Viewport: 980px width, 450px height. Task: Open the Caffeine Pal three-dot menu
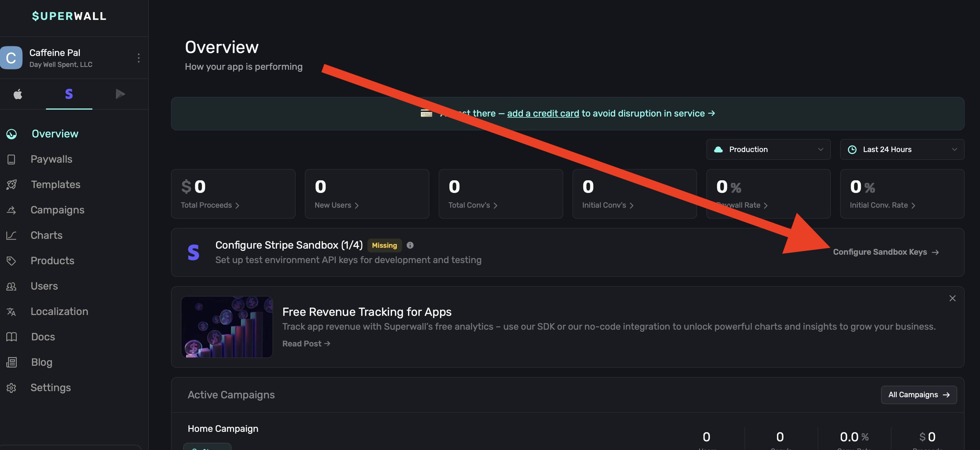tap(138, 58)
